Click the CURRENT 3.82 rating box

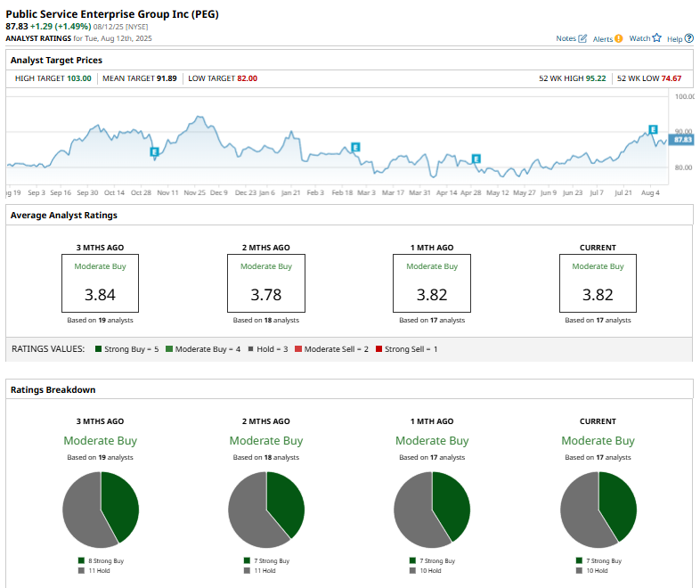pyautogui.click(x=598, y=283)
